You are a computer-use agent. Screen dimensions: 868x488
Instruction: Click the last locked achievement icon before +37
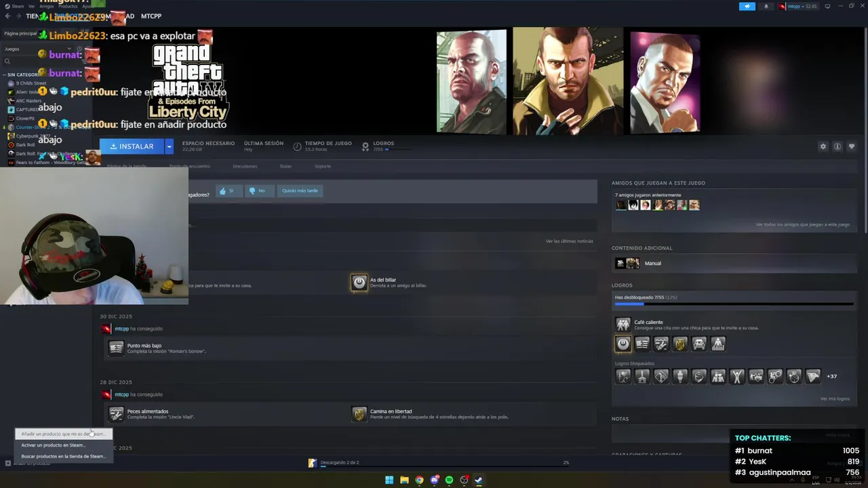[x=812, y=376]
